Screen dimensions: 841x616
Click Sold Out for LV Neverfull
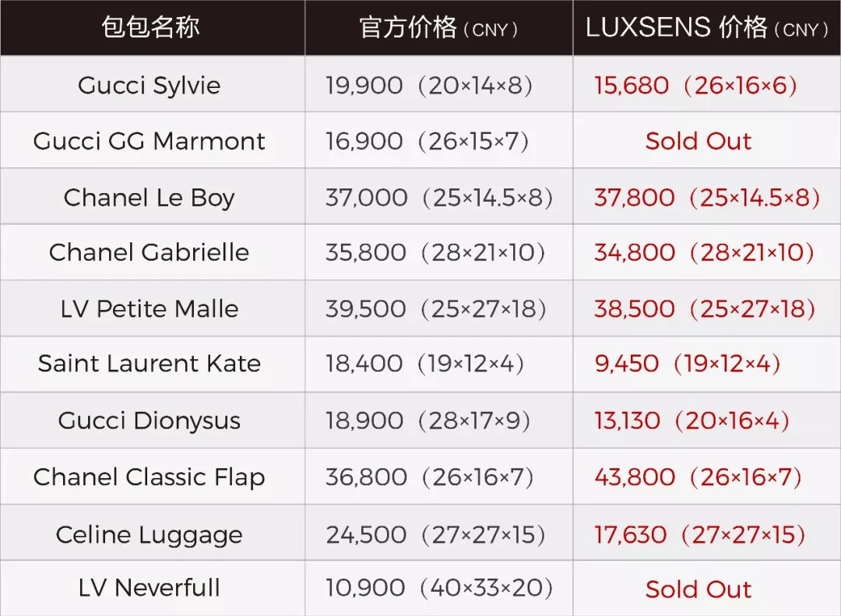click(x=698, y=589)
